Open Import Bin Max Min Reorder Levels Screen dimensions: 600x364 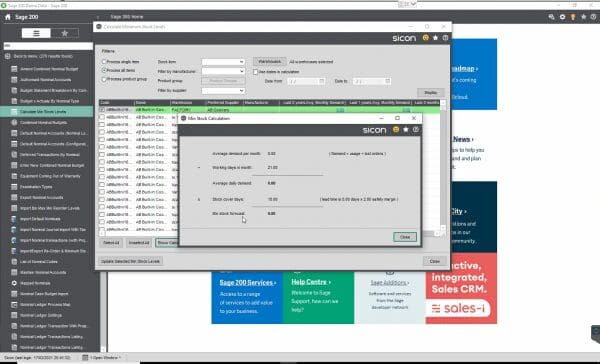(49, 208)
